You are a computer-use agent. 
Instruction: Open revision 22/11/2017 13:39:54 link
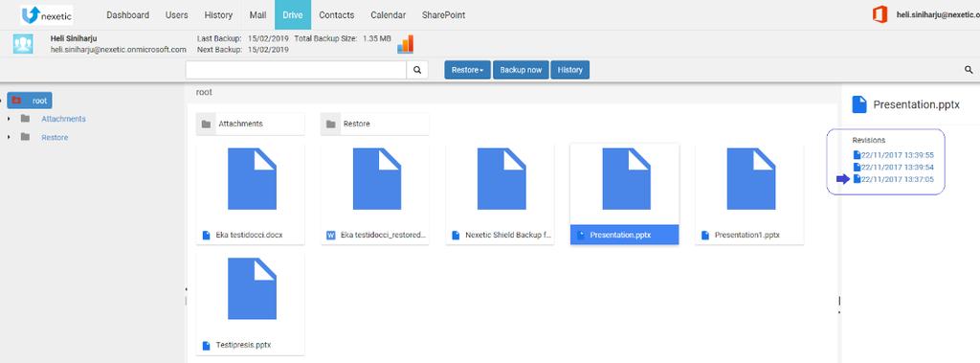tap(898, 167)
